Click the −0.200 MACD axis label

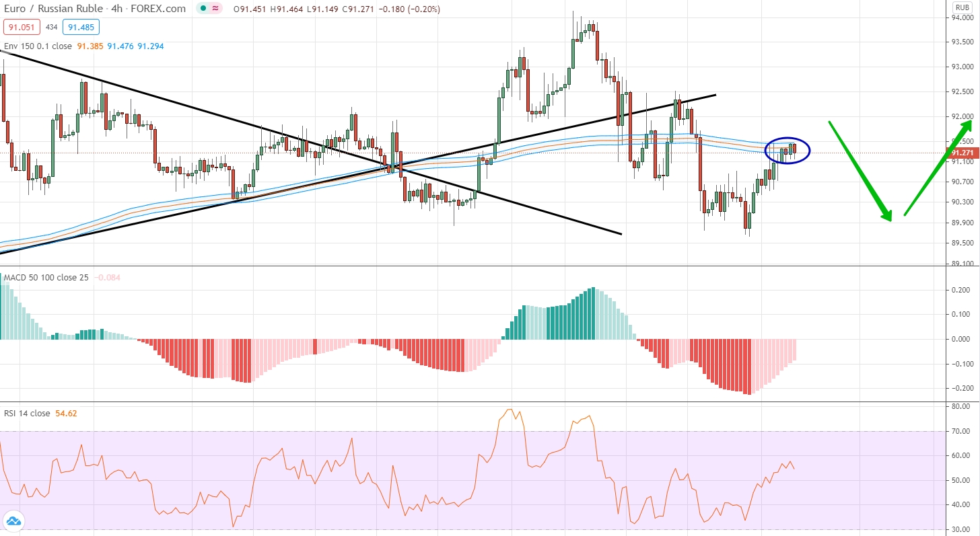(x=963, y=388)
